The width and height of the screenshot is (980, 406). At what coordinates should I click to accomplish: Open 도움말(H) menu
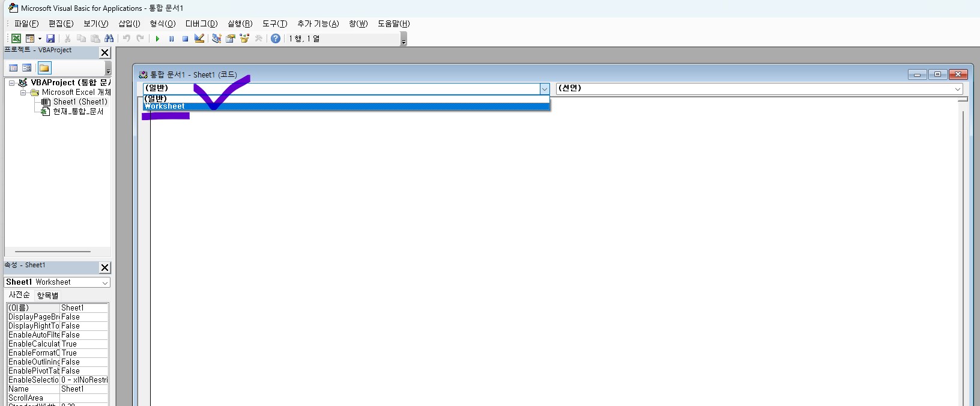coord(394,23)
